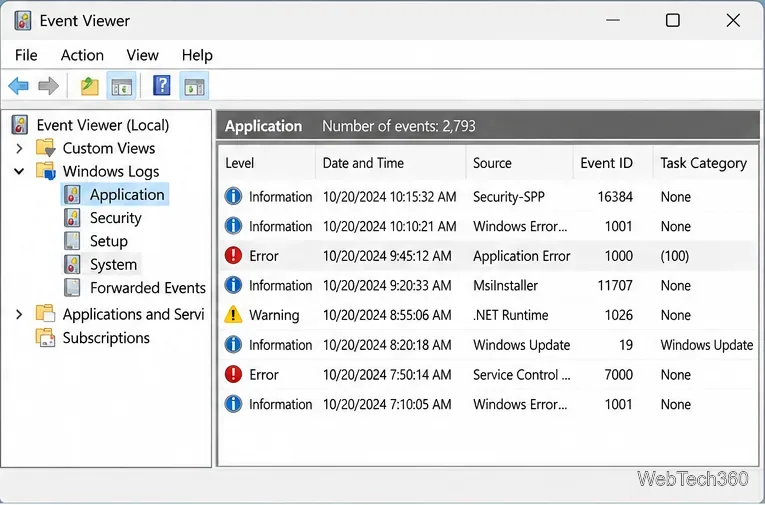The image size is (765, 505).
Task: Open the View menu
Action: pyautogui.click(x=142, y=55)
